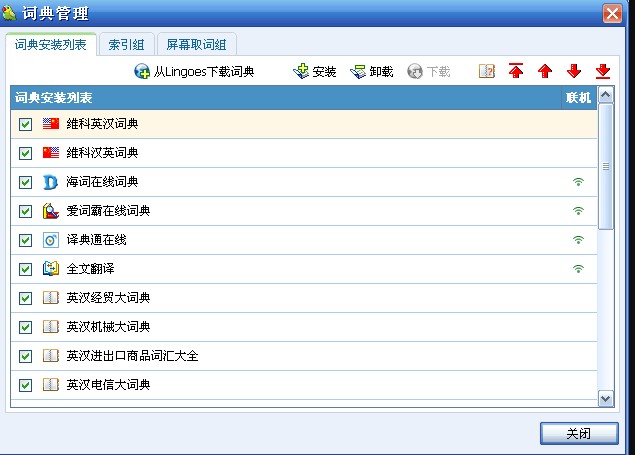Uncheck the 英汉经贸大词典 checkbox

click(x=26, y=298)
